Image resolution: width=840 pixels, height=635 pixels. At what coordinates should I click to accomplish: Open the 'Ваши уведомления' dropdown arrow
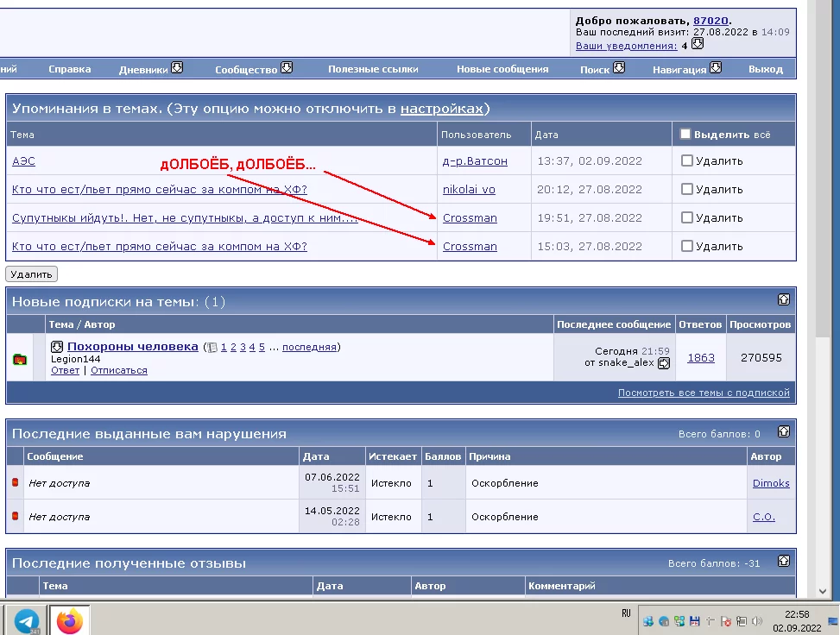(x=698, y=44)
